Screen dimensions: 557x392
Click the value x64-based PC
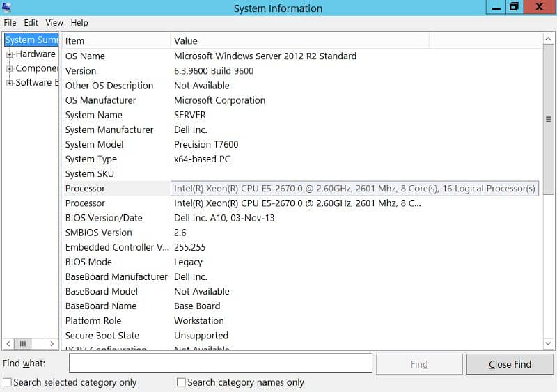(202, 159)
